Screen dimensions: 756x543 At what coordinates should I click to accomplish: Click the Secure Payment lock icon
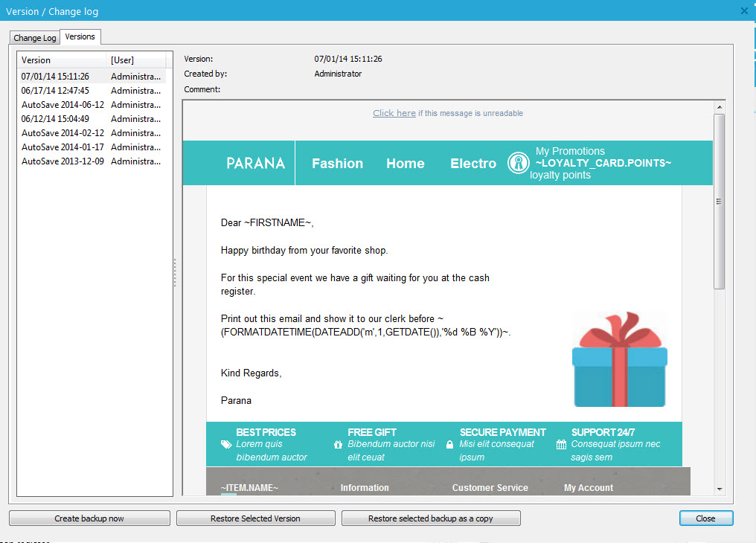pyautogui.click(x=449, y=445)
